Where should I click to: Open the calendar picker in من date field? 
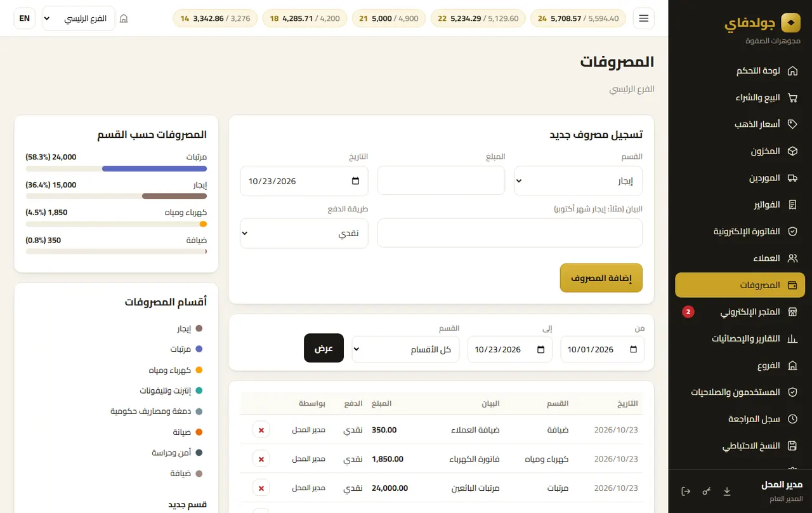click(x=633, y=349)
